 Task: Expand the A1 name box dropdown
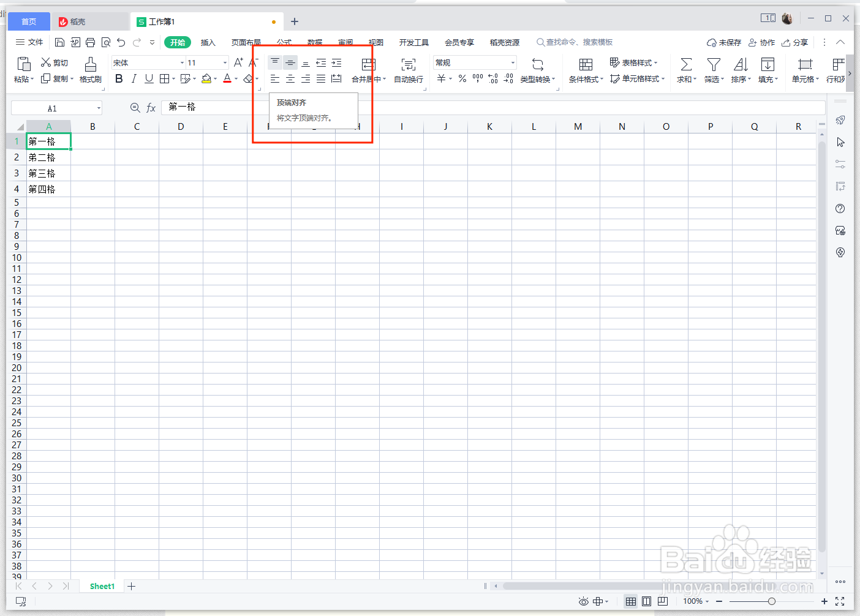pos(99,108)
